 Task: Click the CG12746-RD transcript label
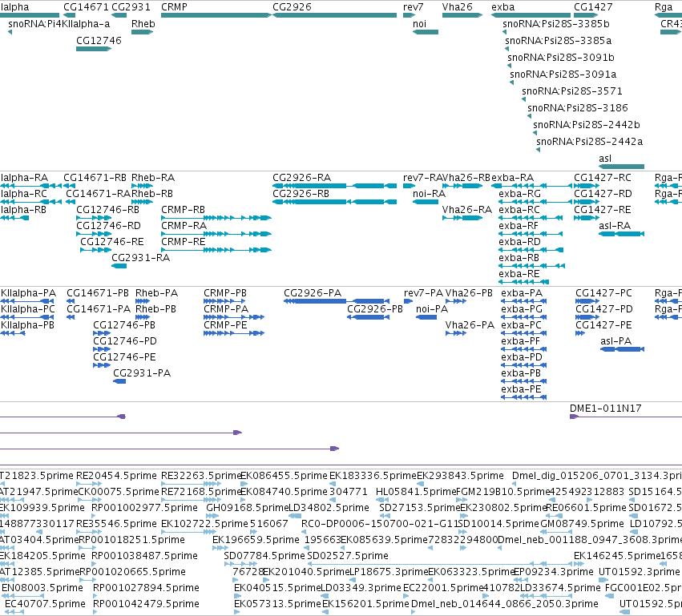coord(108,226)
